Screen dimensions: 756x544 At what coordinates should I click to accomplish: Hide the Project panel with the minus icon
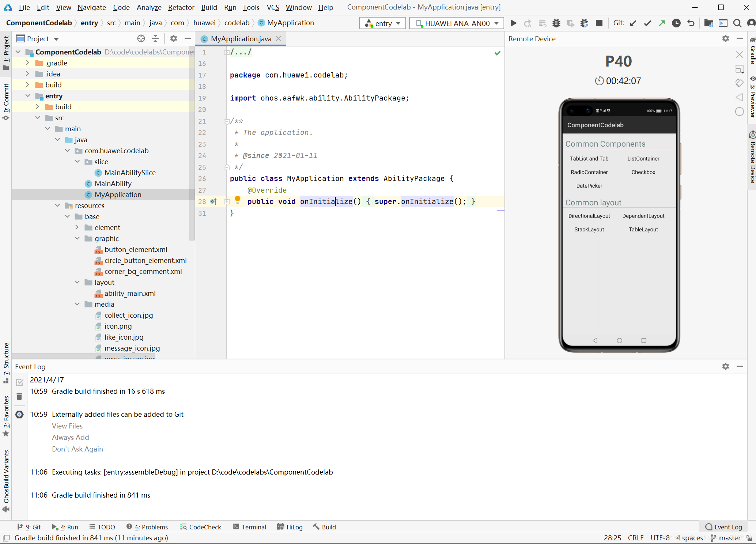click(188, 38)
